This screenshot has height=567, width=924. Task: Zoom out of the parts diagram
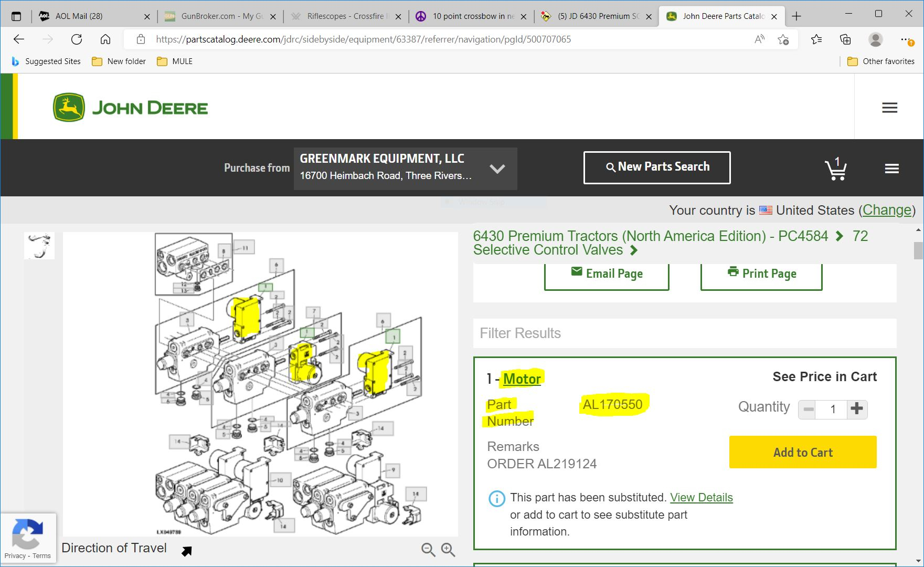click(428, 550)
